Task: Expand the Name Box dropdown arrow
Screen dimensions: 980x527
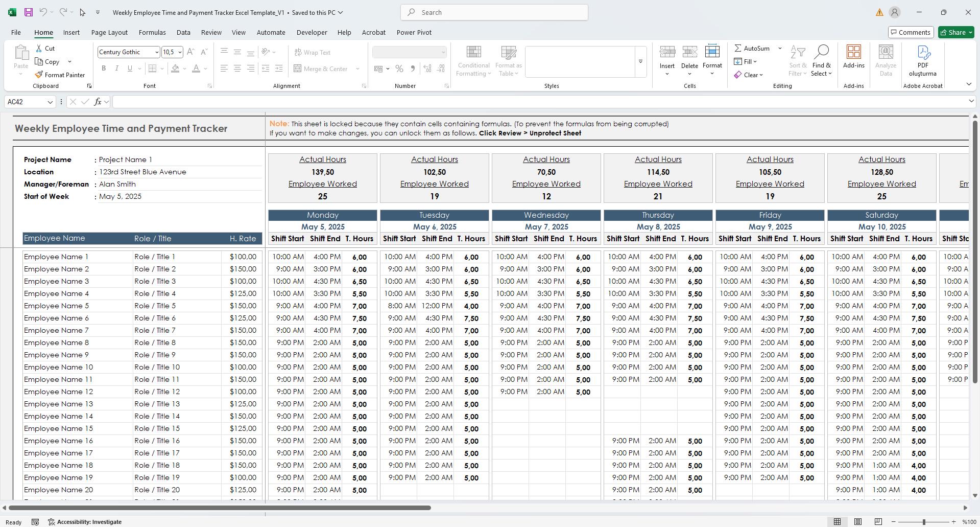Action: click(50, 102)
